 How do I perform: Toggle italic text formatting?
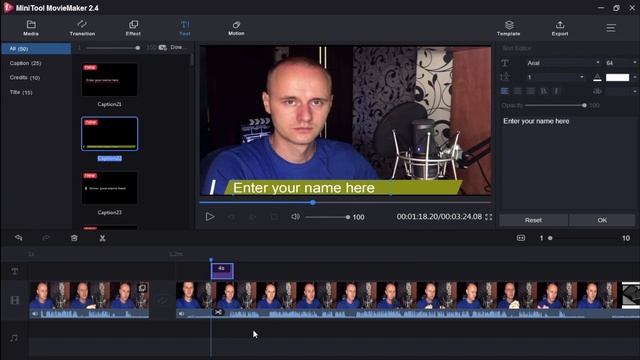coord(556,91)
